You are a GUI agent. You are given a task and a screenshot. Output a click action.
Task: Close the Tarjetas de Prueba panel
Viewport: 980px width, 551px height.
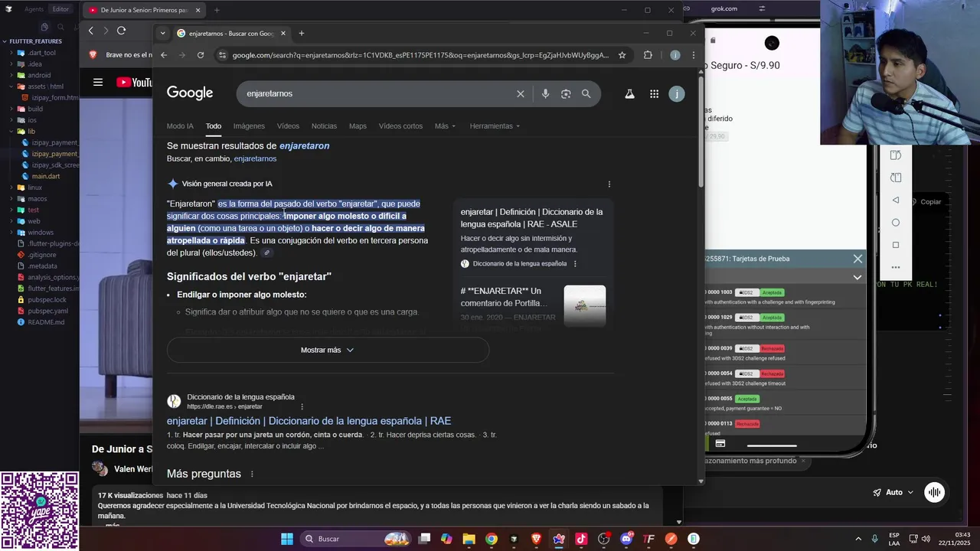(x=857, y=259)
